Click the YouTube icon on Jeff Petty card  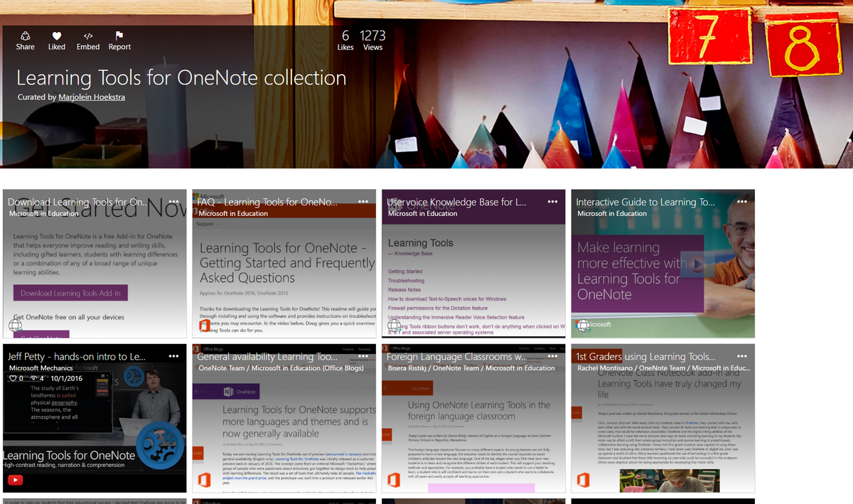tap(16, 480)
